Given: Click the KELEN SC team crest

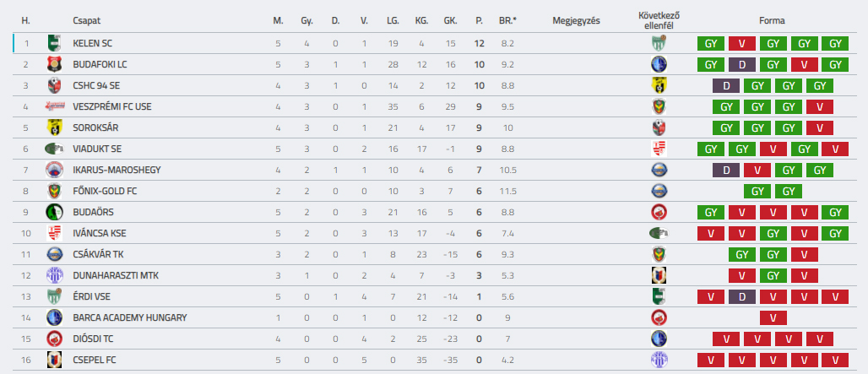Looking at the screenshot, I should (x=54, y=43).
